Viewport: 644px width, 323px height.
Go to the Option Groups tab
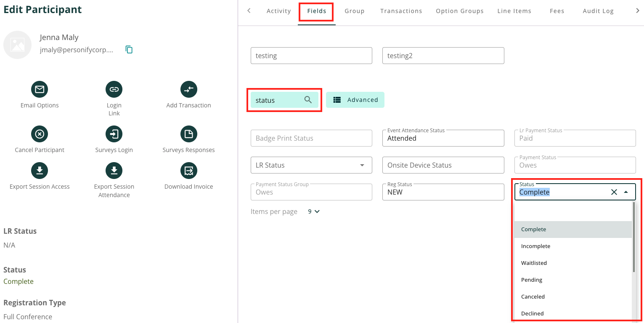pos(460,11)
